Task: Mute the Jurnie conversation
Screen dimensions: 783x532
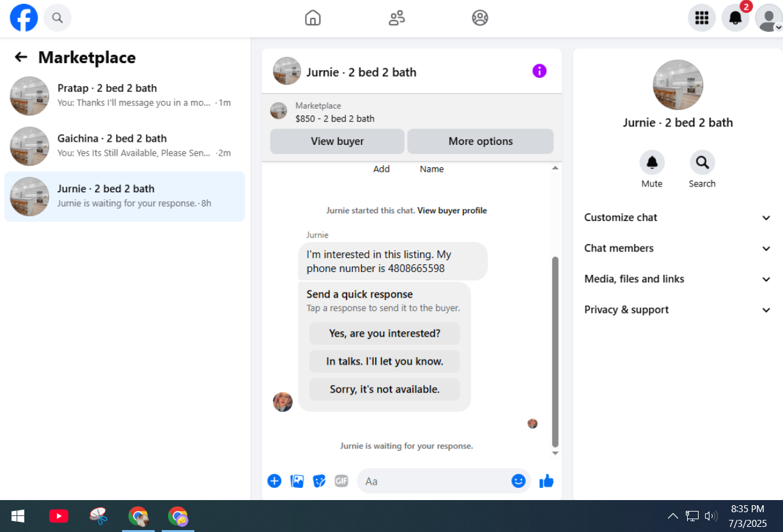Action: click(x=652, y=163)
